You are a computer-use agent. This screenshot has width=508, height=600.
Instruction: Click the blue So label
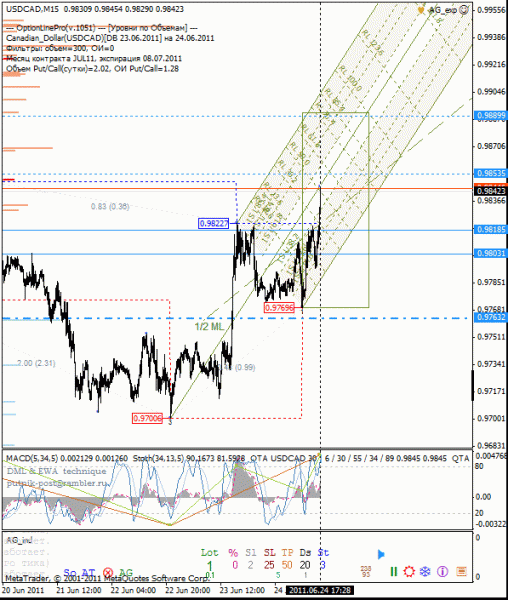pyautogui.click(x=70, y=573)
